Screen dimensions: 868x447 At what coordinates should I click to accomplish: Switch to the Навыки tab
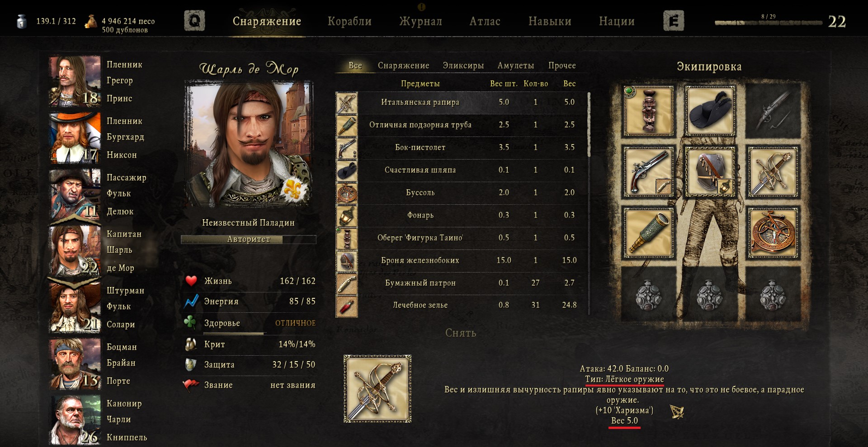(550, 21)
